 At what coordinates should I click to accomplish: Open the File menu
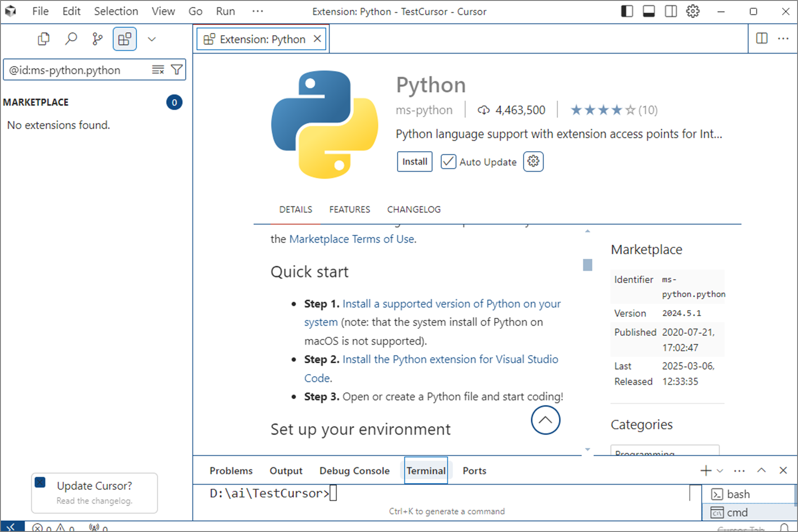(x=41, y=11)
